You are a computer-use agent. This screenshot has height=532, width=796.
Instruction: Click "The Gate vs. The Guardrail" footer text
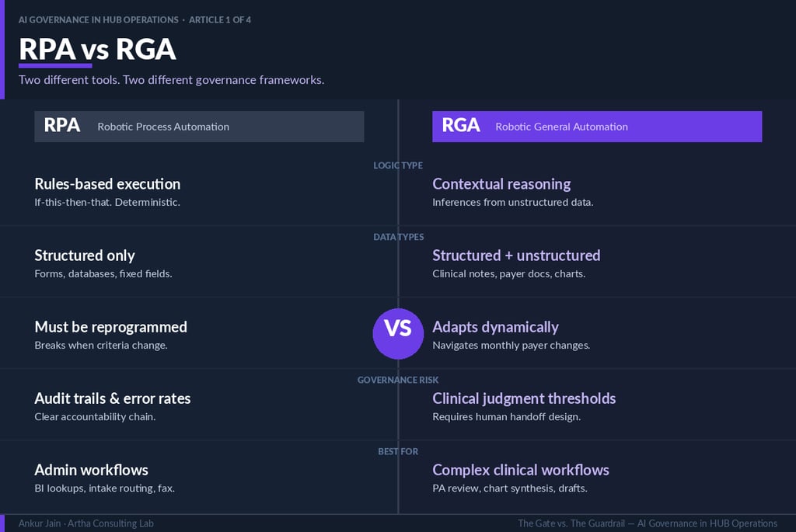[574, 523]
